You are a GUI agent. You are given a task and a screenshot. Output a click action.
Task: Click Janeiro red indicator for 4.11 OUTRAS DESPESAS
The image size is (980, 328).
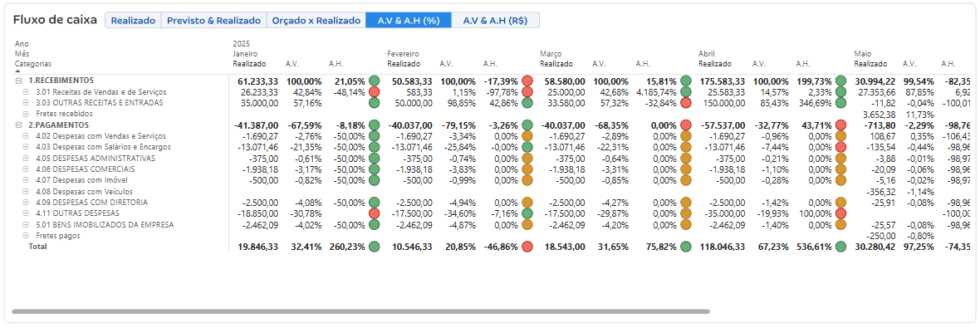tap(375, 213)
